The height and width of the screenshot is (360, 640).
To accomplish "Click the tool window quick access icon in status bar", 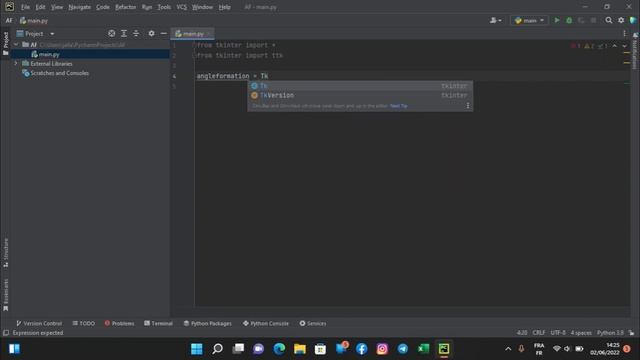I will coord(6,333).
